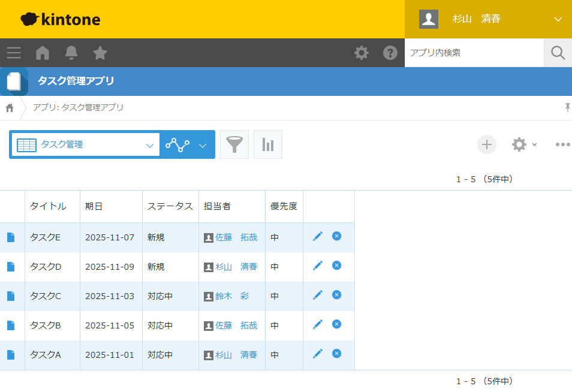Image resolution: width=572 pixels, height=392 pixels.
Task: Open the notifications bell
Action: tap(71, 53)
